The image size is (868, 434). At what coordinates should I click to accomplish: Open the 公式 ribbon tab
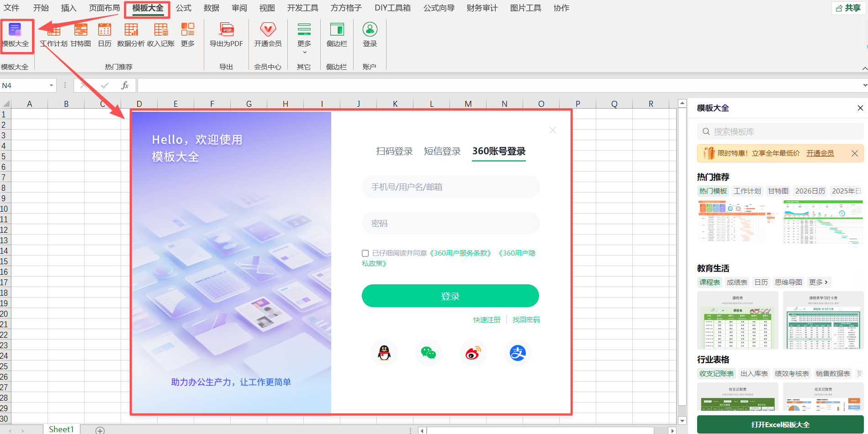click(x=184, y=8)
